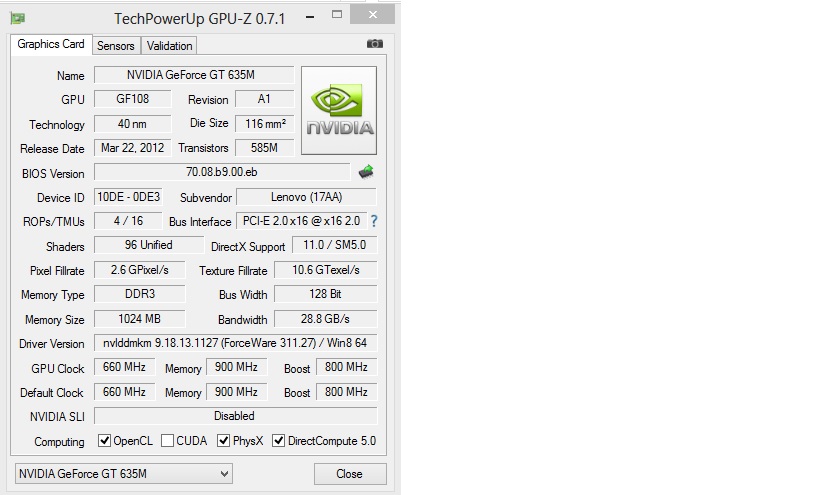
Task: Click the TechPowerUp GPU-Z 0.7.1 title text
Action: tap(200, 19)
